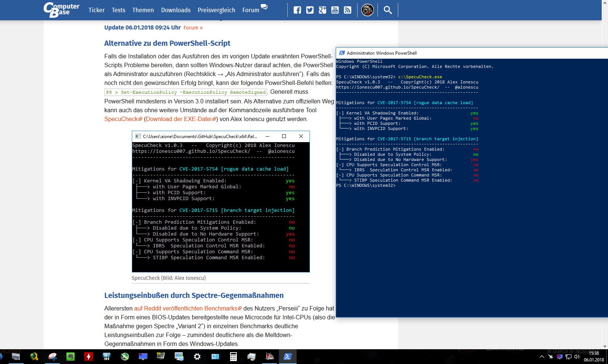Open the Ticker menu
This screenshot has height=364, width=608.
(96, 10)
